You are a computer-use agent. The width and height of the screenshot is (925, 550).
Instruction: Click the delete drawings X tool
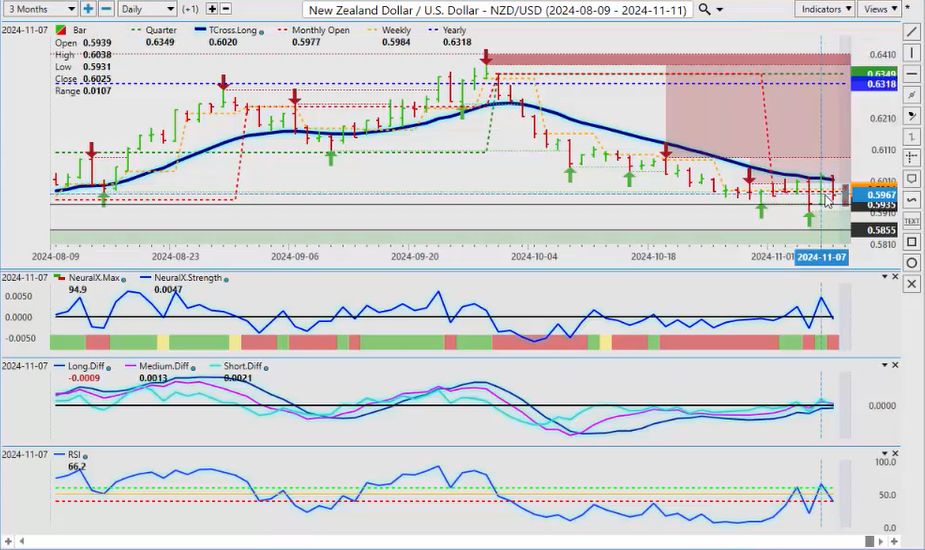(911, 284)
